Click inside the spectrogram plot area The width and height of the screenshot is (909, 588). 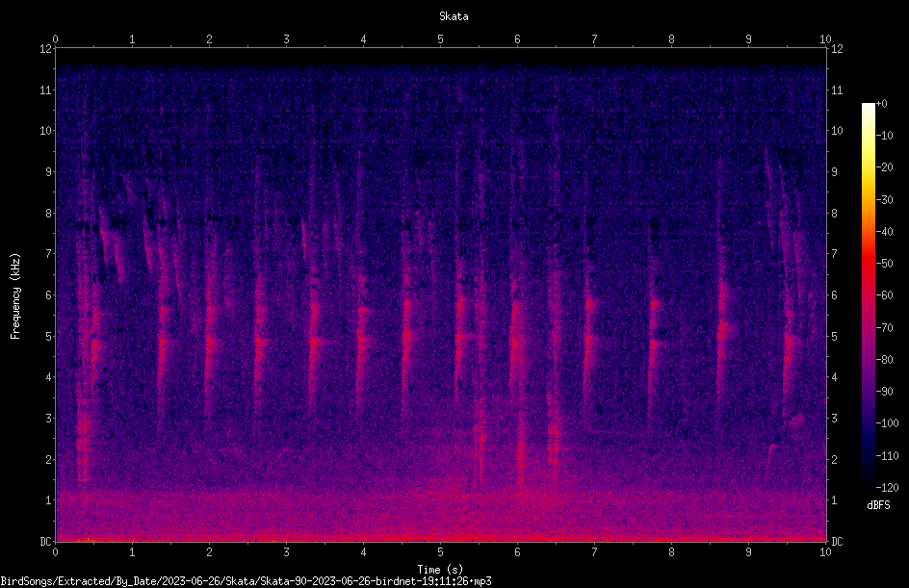pos(441,294)
